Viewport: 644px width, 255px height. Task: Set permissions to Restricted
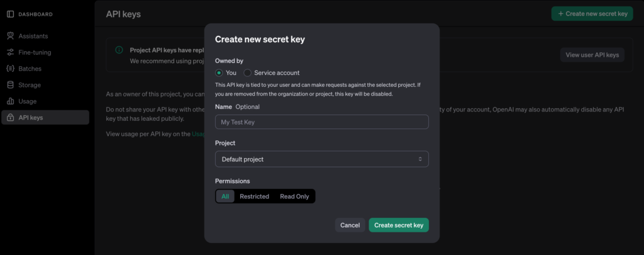click(x=254, y=196)
